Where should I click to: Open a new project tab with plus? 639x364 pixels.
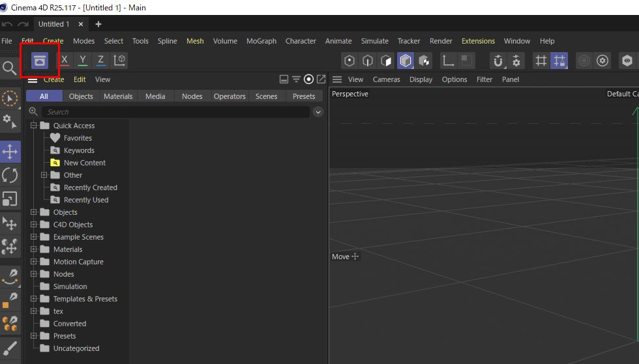pos(98,24)
